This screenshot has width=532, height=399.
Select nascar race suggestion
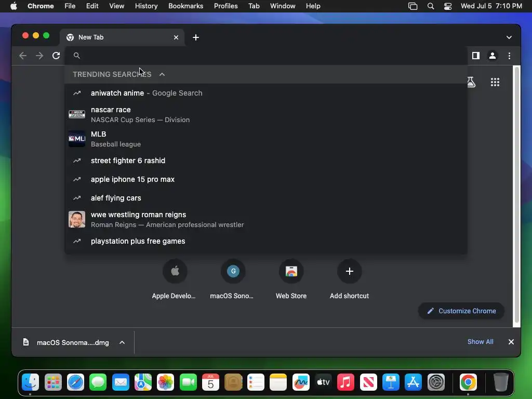(x=265, y=114)
